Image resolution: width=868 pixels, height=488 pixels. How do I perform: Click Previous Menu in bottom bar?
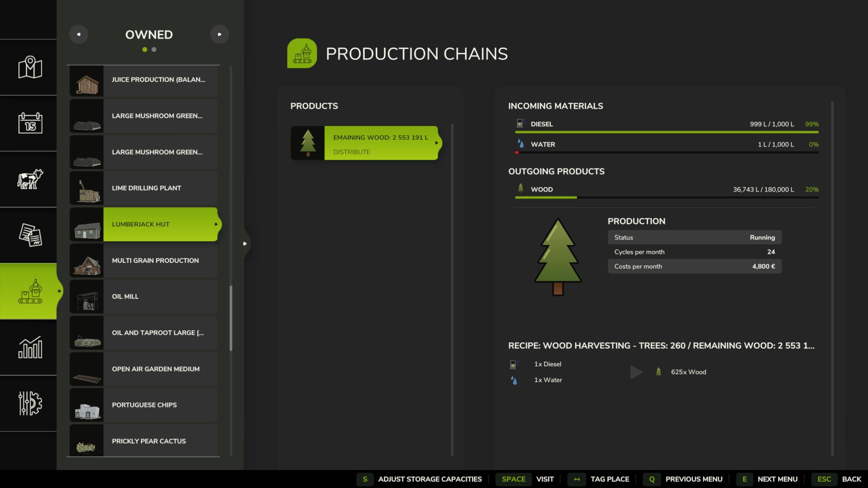click(683, 479)
